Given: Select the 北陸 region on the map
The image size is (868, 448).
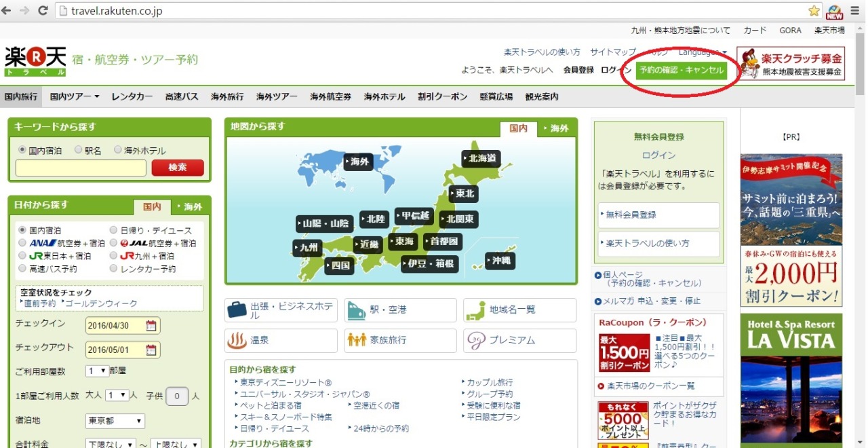Looking at the screenshot, I should point(374,219).
